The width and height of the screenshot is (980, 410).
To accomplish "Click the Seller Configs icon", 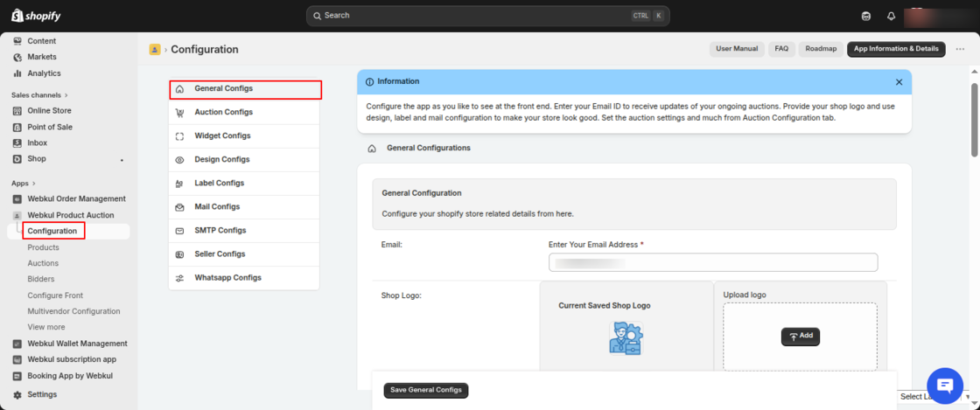I will (180, 254).
